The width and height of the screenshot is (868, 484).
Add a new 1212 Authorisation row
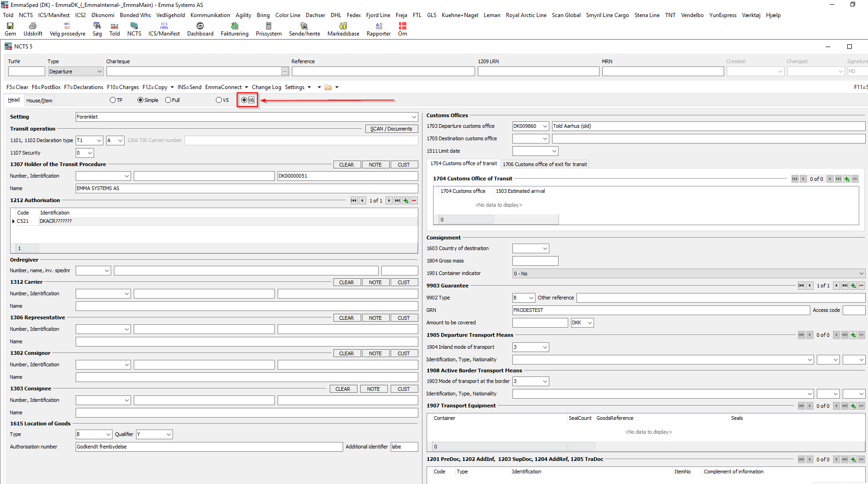click(x=406, y=201)
